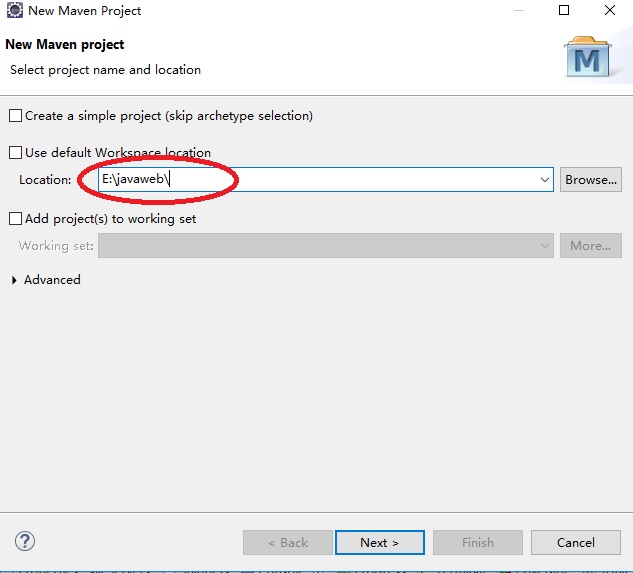Open the Location dropdown arrow

545,180
